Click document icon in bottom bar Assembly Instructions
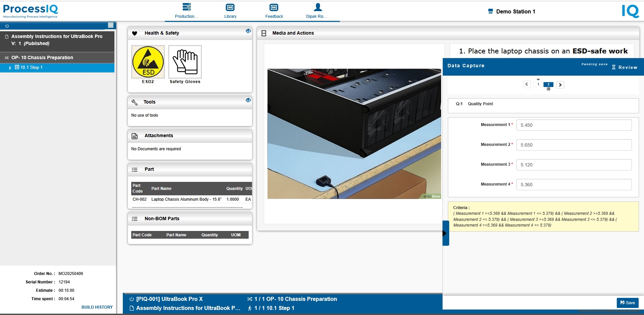Screen dimensions: 644x315 pyautogui.click(x=132, y=308)
